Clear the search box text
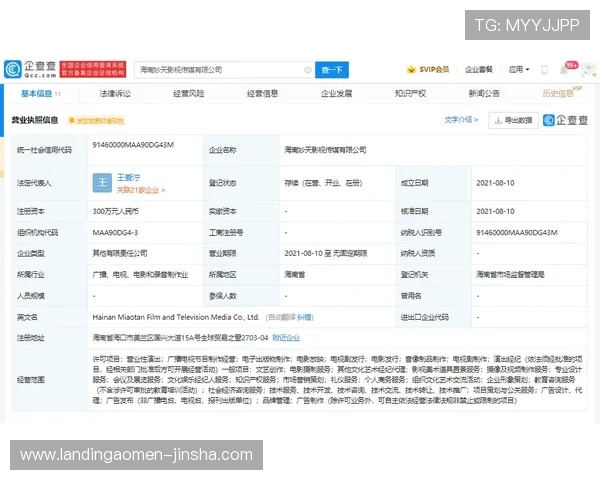 pos(308,70)
